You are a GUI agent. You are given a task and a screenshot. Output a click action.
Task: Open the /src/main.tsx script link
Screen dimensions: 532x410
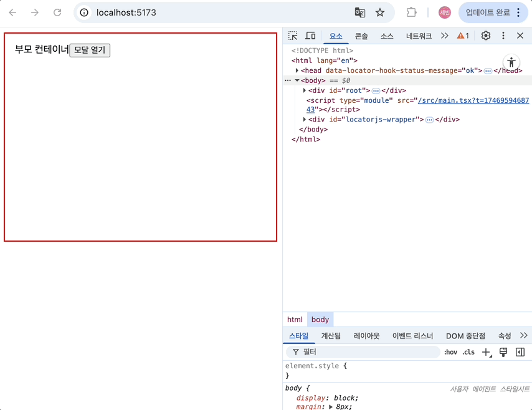tap(473, 100)
